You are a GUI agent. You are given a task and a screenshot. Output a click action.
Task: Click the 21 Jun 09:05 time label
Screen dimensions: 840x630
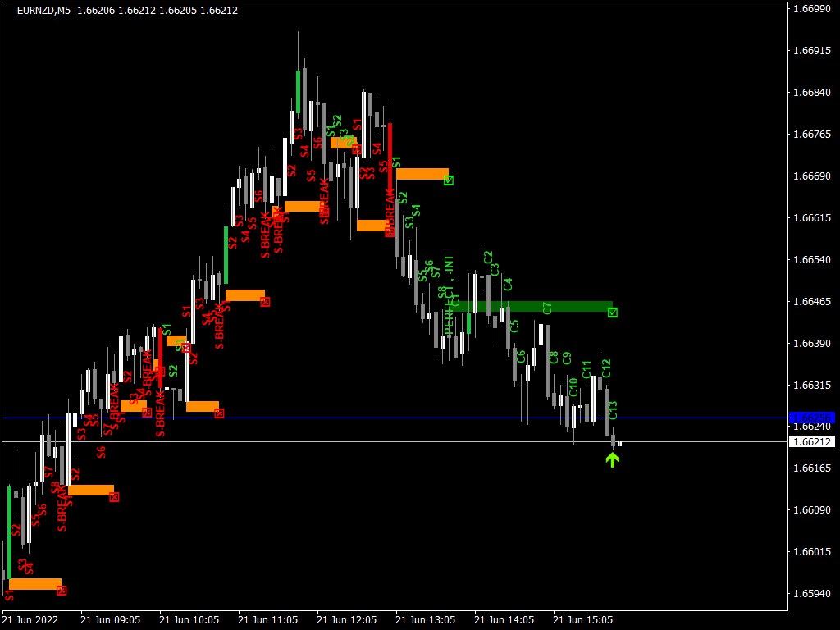point(109,619)
